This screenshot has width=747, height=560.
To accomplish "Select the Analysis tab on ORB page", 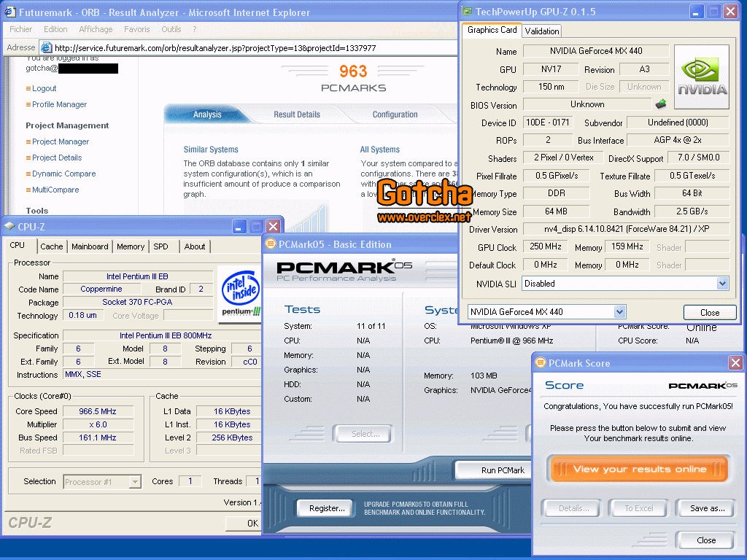I will [x=207, y=114].
